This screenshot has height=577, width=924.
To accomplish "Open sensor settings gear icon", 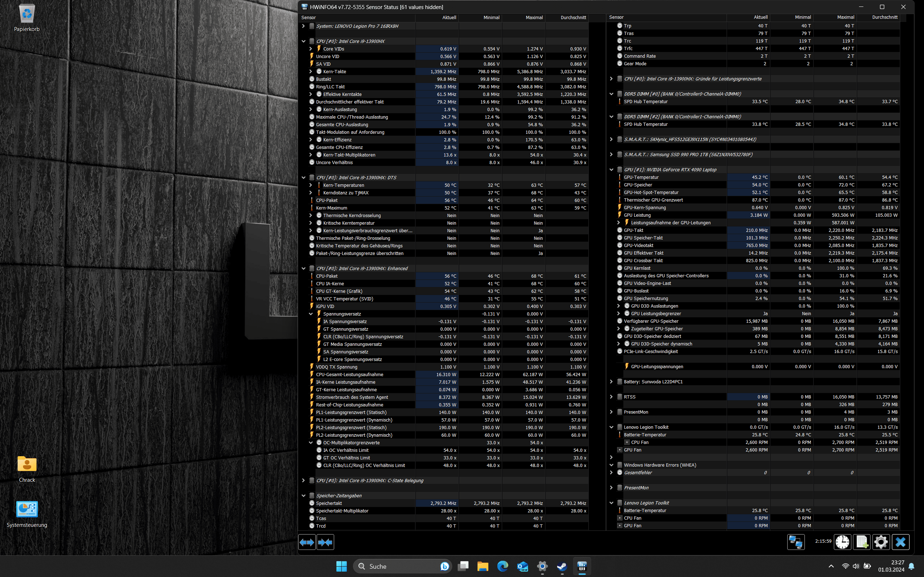I will [x=881, y=542].
